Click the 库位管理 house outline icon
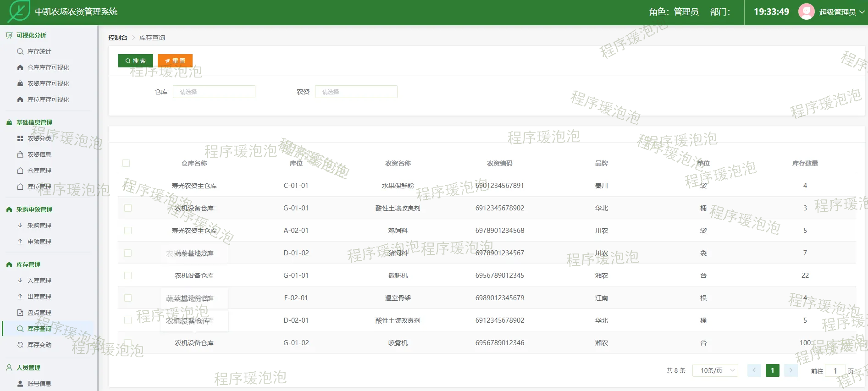This screenshot has height=391, width=868. (x=20, y=187)
